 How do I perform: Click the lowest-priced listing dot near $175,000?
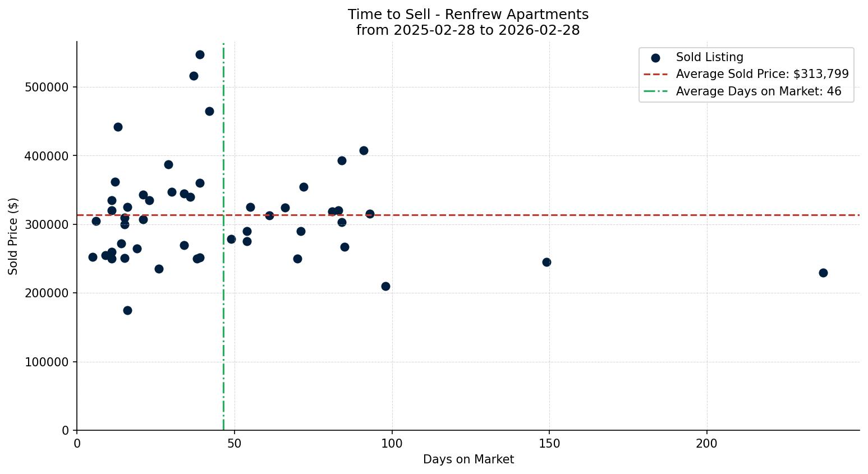(x=127, y=310)
